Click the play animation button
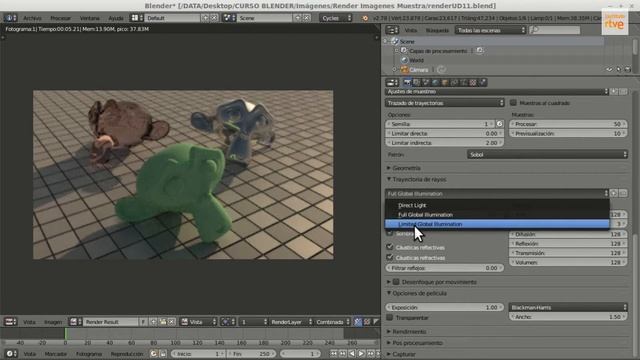The image size is (640, 360). tap(361, 353)
